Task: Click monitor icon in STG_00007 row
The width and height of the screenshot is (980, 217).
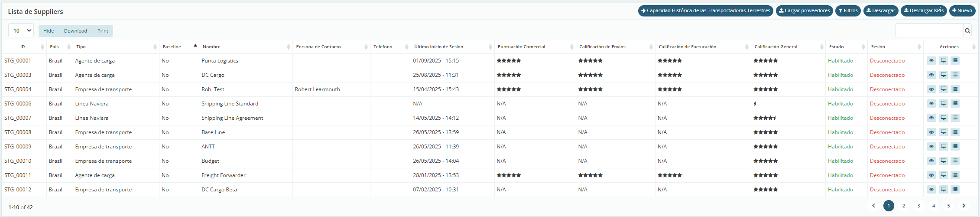Action: (x=943, y=118)
